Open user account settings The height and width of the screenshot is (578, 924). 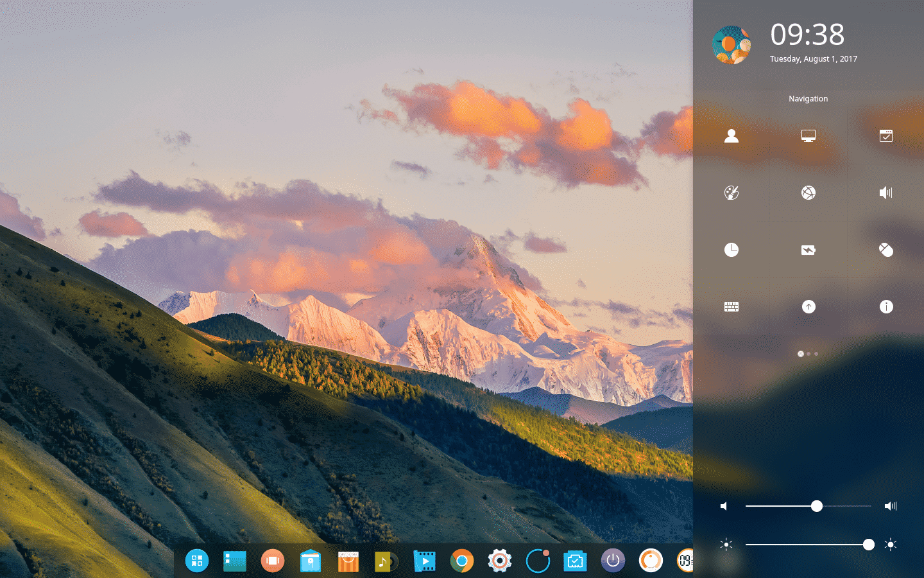tap(732, 136)
